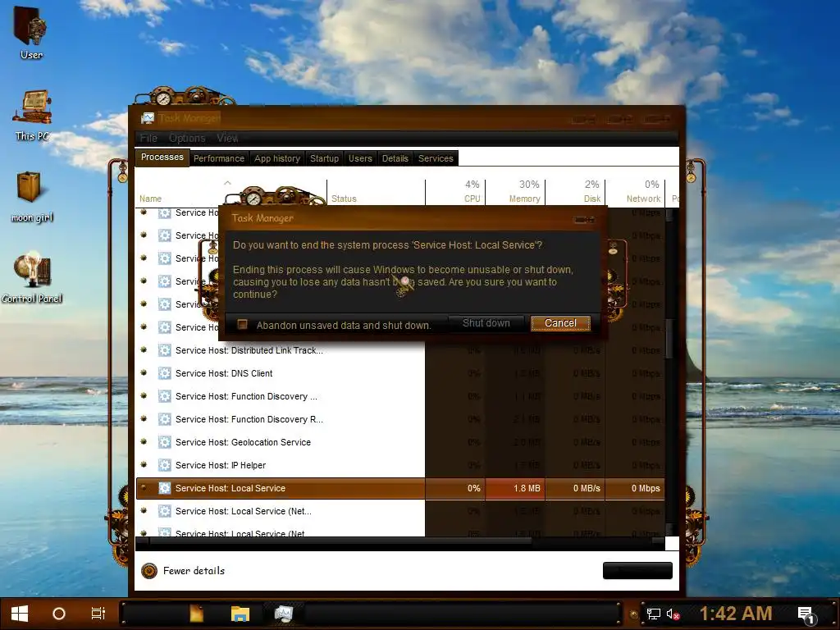The image size is (840, 630).
Task: Switch to the App history tab
Action: pyautogui.click(x=277, y=158)
